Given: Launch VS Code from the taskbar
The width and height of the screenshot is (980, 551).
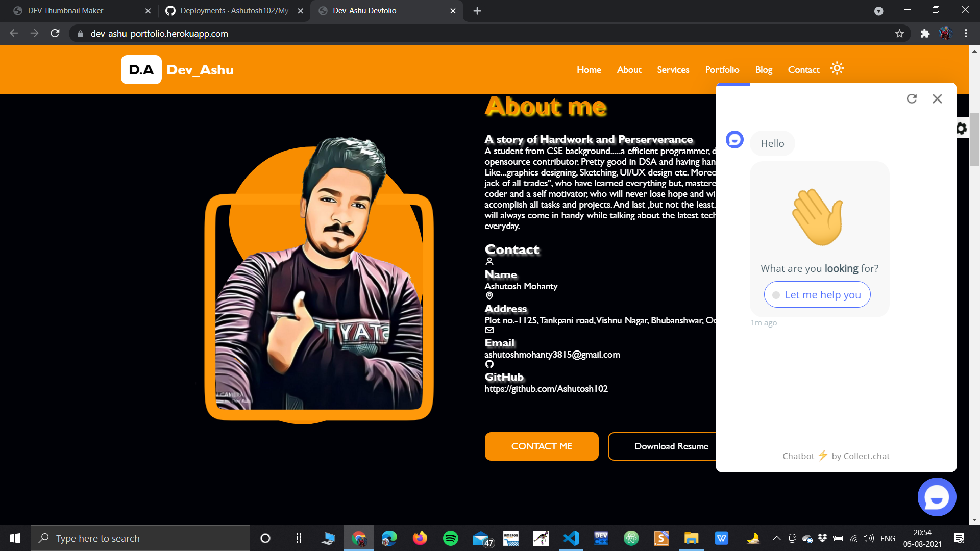Looking at the screenshot, I should pos(571,538).
